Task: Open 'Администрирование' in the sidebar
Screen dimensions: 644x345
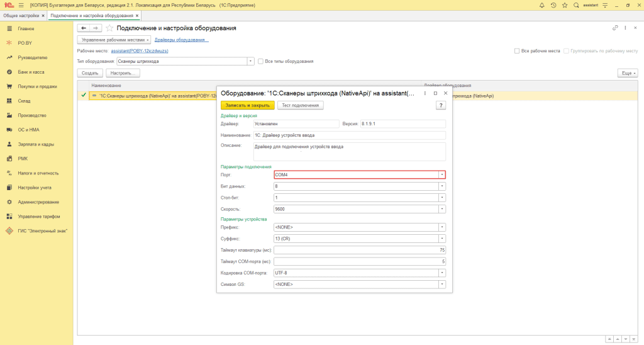Action: [38, 202]
